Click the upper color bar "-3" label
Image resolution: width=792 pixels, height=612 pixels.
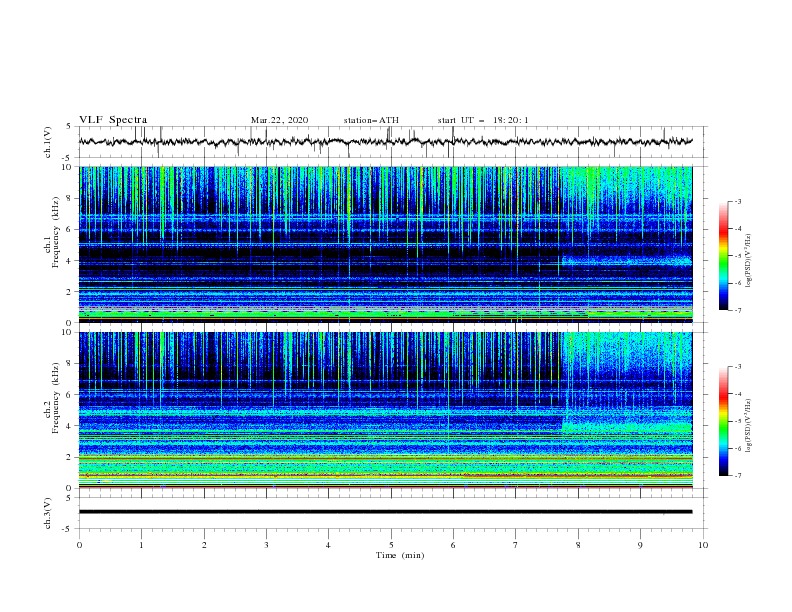(738, 201)
